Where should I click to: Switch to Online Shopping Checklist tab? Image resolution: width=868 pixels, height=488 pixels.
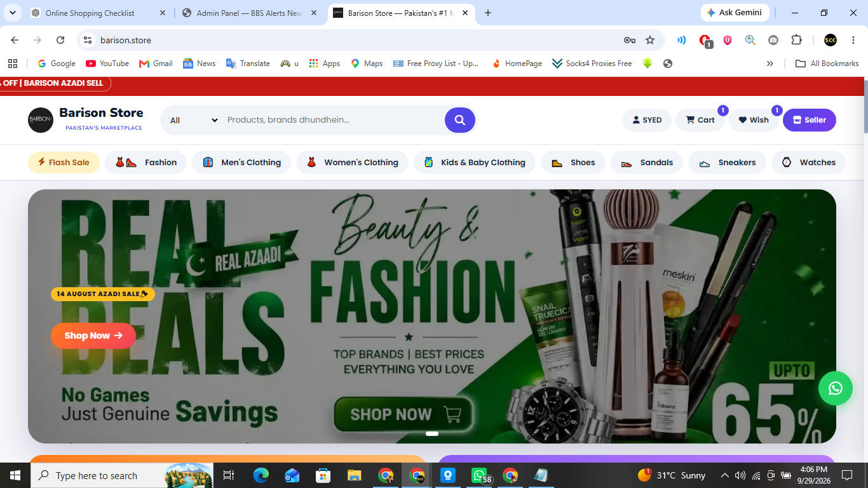click(x=98, y=13)
